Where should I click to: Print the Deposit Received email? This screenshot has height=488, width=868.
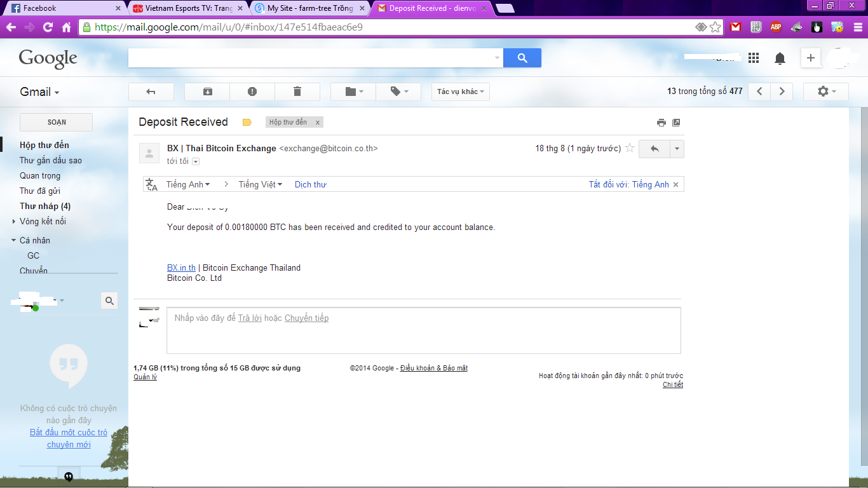click(661, 123)
